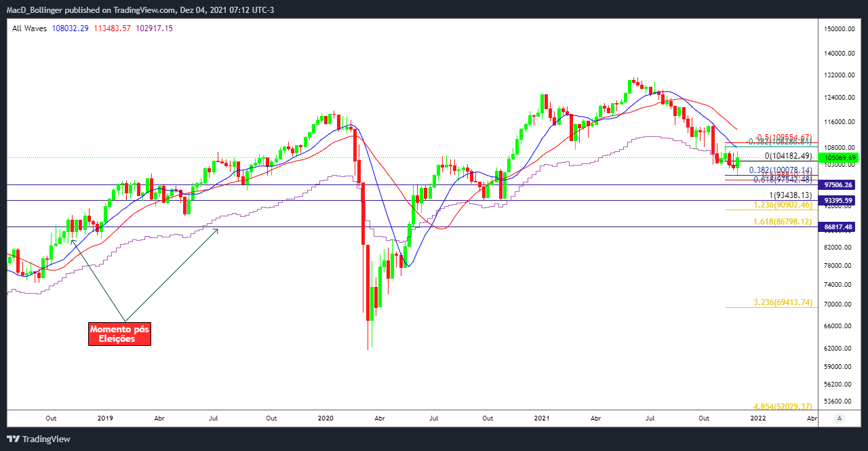Click the 53600.00 price axis label
The width and height of the screenshot is (868, 451).
[838, 401]
